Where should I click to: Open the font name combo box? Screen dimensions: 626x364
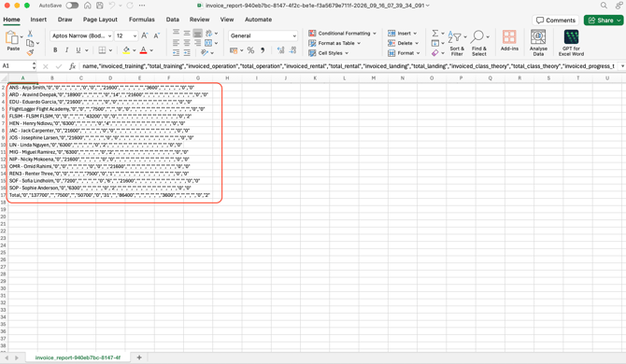pyautogui.click(x=81, y=35)
